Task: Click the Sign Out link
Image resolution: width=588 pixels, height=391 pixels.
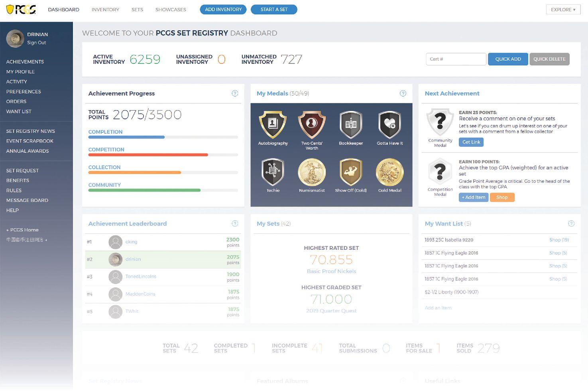Action: click(37, 43)
